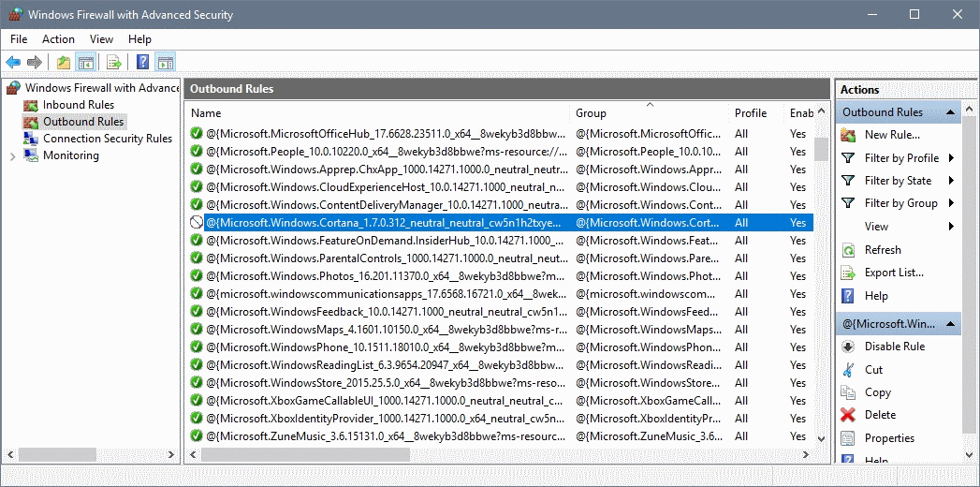Select the Microsoft.WindowsMaps rule row
980x487 pixels.
point(501,330)
